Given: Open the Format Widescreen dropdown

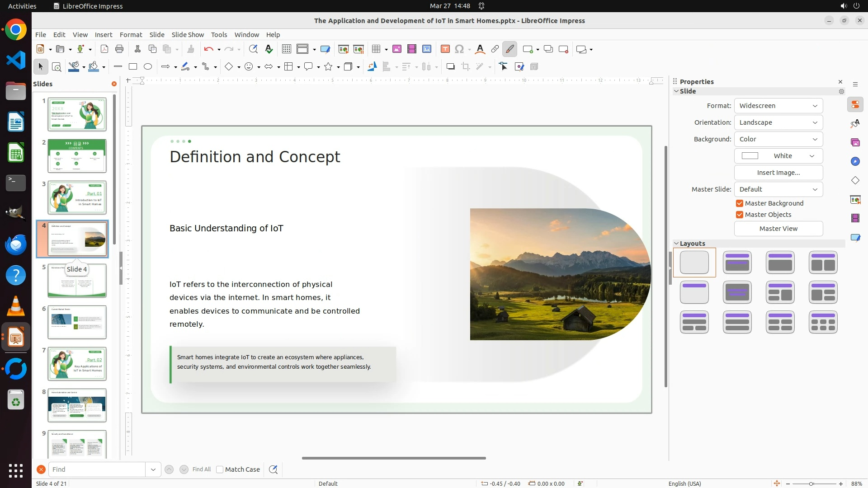Looking at the screenshot, I should tap(778, 106).
